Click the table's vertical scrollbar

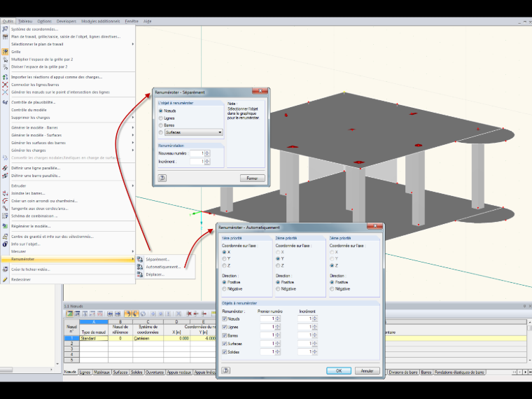(x=529, y=341)
